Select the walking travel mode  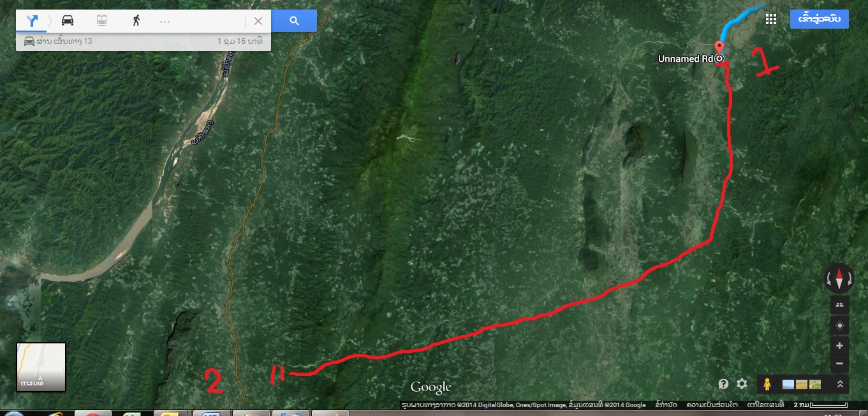click(136, 20)
